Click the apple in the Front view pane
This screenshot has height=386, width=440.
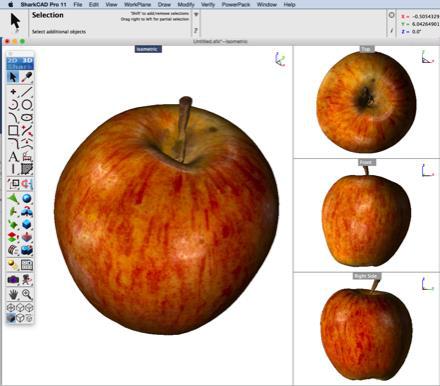(366, 220)
